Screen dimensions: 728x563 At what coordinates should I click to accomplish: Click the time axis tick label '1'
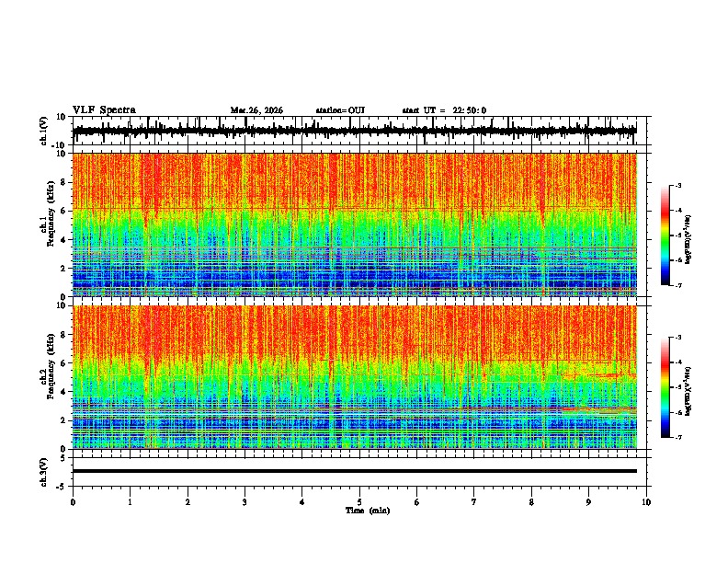(x=130, y=502)
